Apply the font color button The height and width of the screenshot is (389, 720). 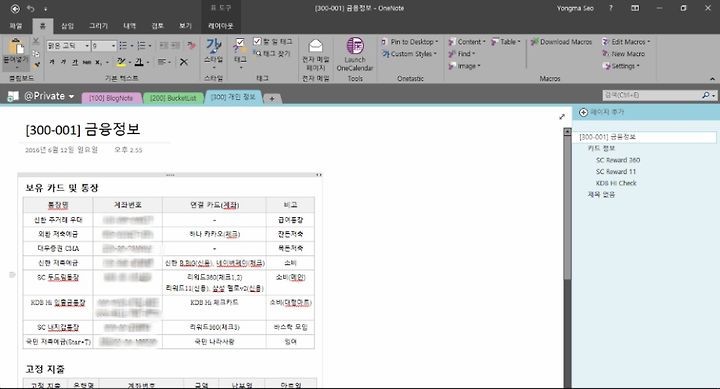point(139,62)
